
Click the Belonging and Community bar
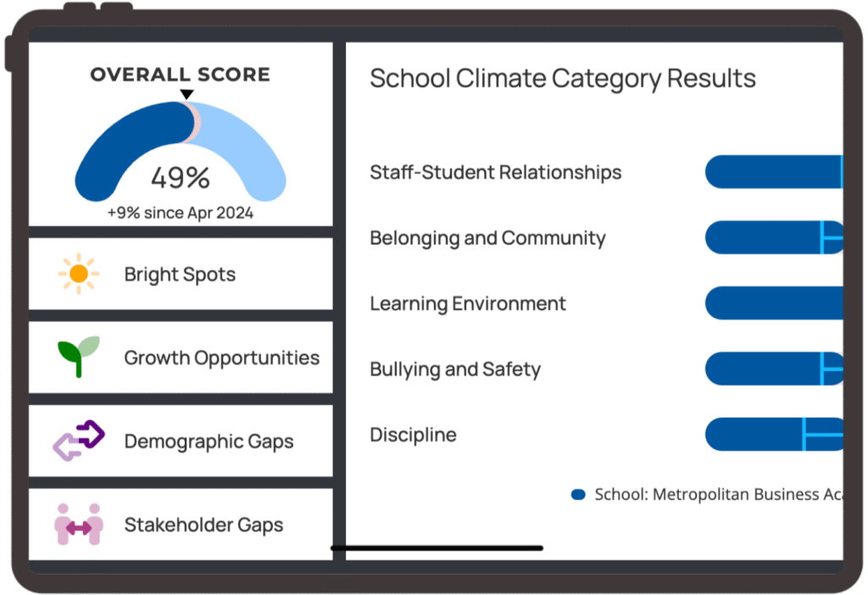pyautogui.click(x=773, y=237)
